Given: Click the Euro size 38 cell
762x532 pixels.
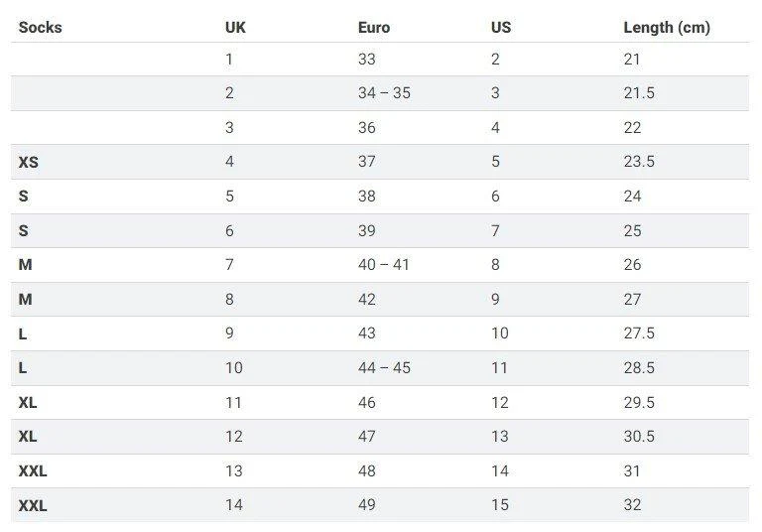Looking at the screenshot, I should click(x=367, y=197).
